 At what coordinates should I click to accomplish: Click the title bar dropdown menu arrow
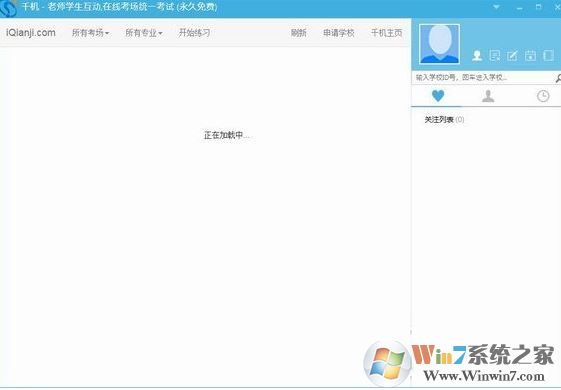point(496,7)
